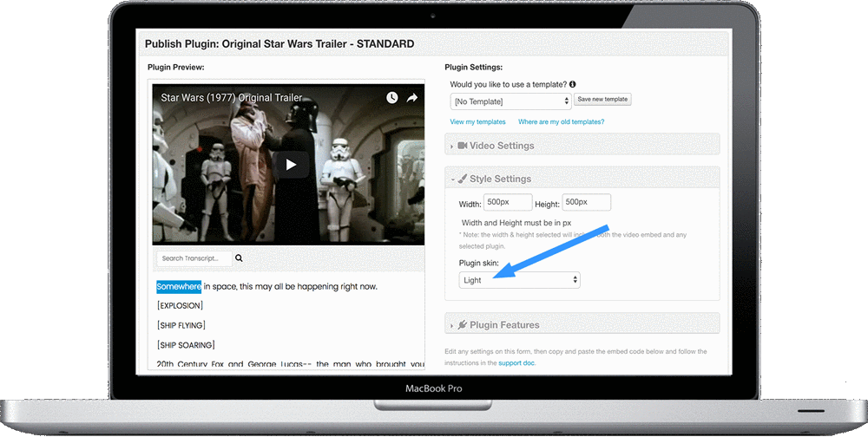Click the Width input field
Image resolution: width=868 pixels, height=437 pixels.
click(x=508, y=202)
